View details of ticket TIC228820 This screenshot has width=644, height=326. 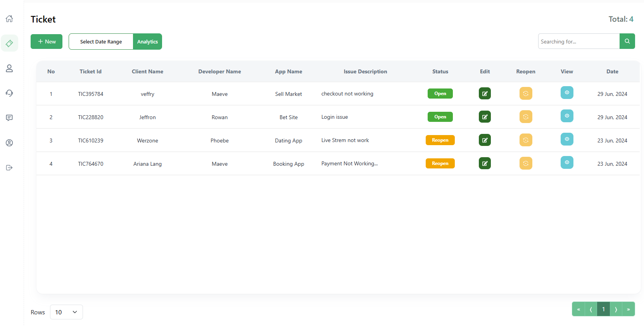pos(566,116)
